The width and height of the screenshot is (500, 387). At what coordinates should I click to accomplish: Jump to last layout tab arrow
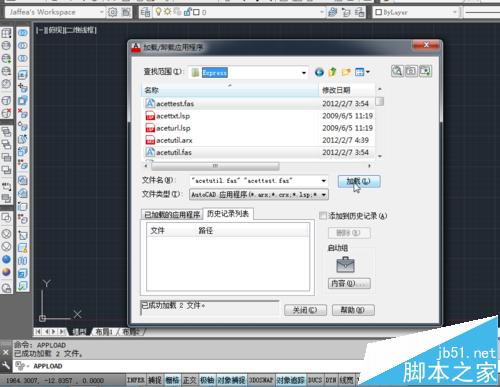[62, 332]
